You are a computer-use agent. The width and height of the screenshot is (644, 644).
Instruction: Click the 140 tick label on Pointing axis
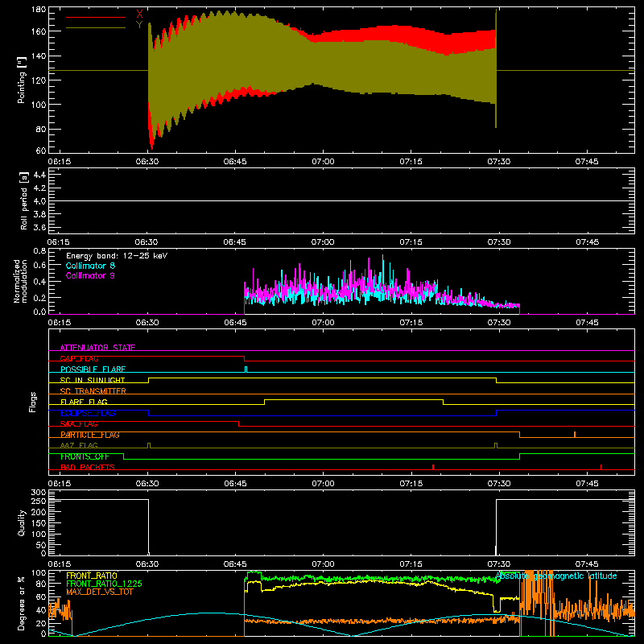pos(39,56)
